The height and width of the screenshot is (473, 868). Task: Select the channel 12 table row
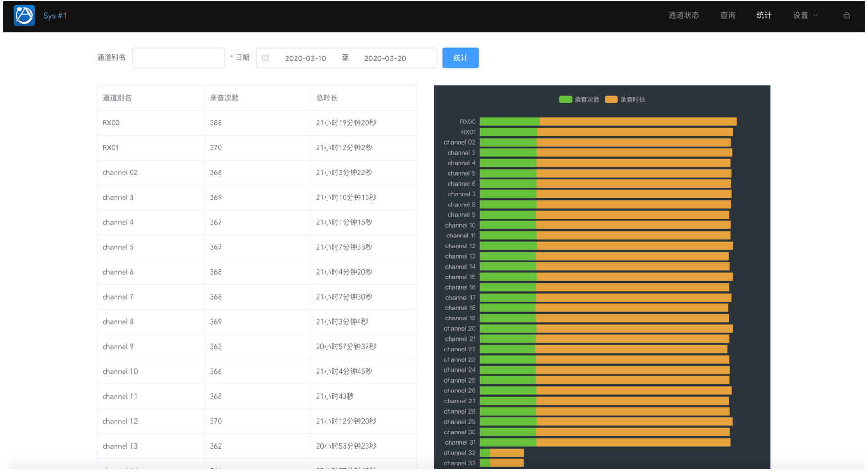point(256,421)
